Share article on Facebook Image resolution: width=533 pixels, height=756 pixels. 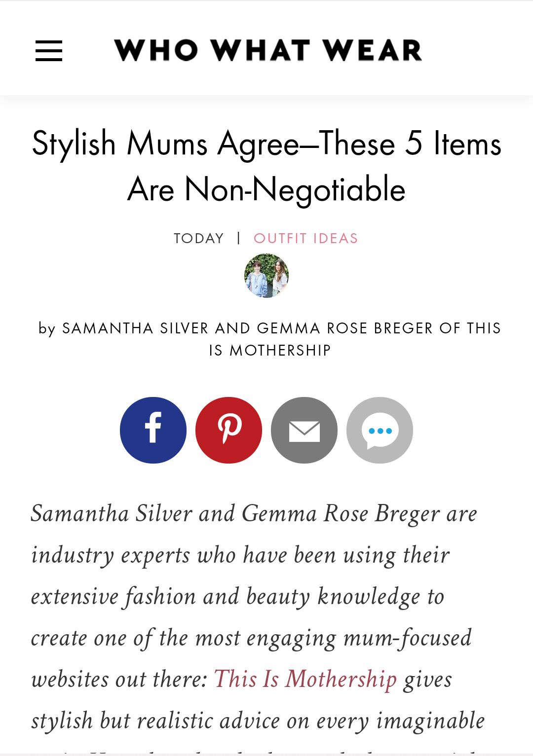click(153, 430)
